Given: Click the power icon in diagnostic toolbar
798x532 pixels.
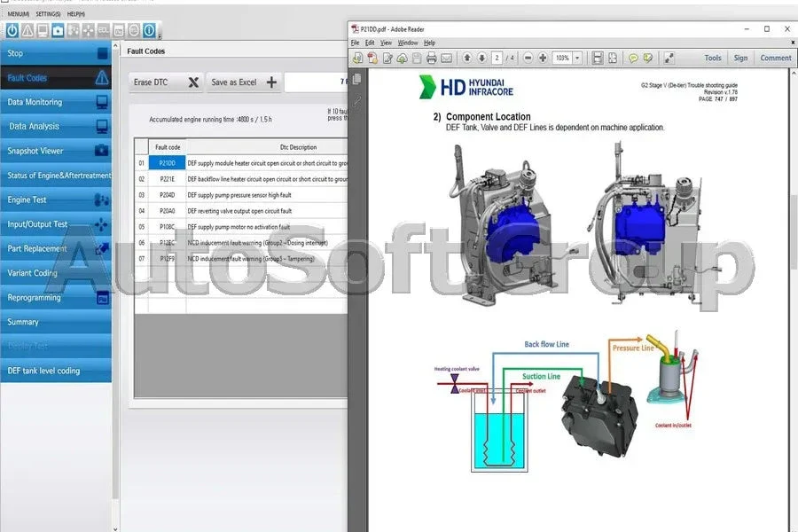Looking at the screenshot, I should pyautogui.click(x=12, y=30).
